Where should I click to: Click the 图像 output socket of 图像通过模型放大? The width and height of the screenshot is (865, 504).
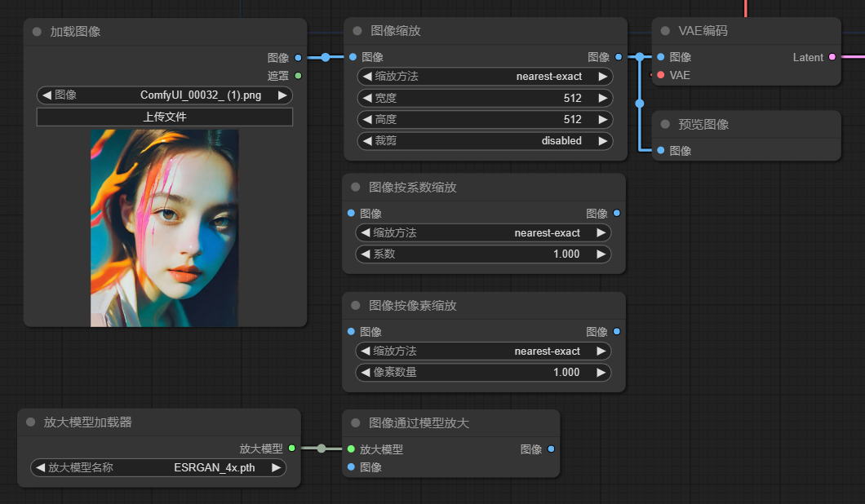(551, 449)
